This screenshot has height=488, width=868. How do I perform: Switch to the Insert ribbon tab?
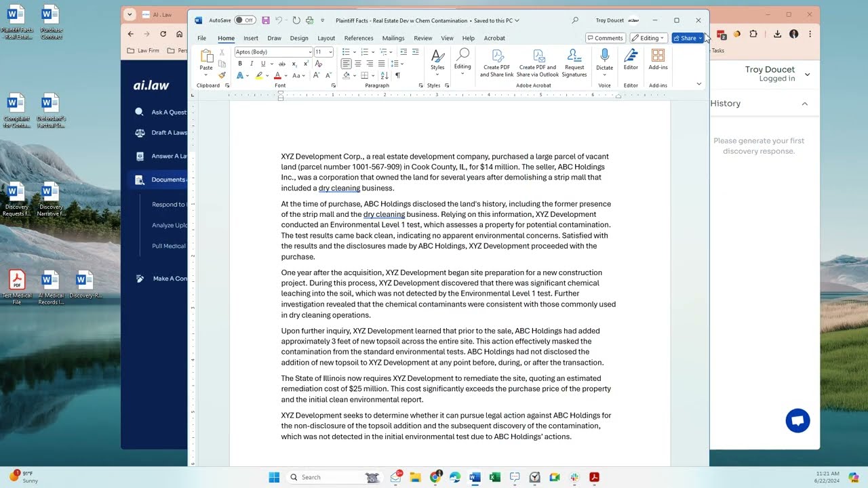(251, 38)
